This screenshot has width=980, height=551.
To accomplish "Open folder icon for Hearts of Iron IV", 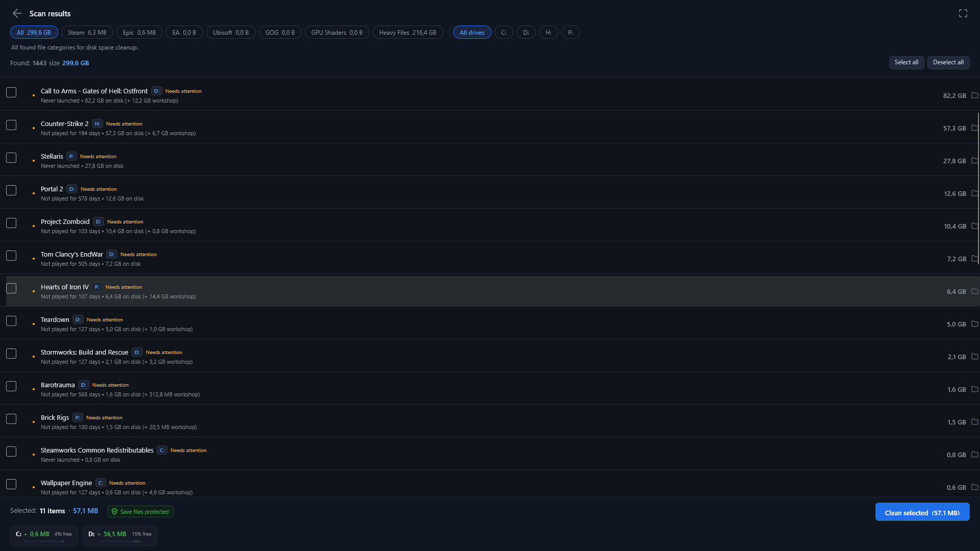I will tap(974, 291).
